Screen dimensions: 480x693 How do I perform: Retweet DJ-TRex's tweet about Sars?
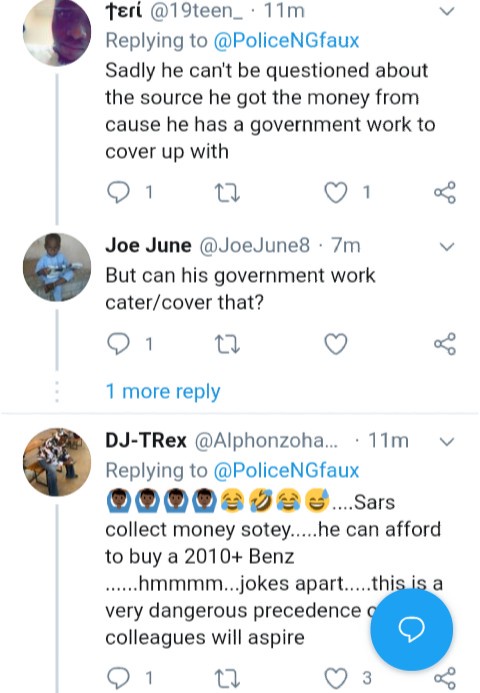coord(227,678)
